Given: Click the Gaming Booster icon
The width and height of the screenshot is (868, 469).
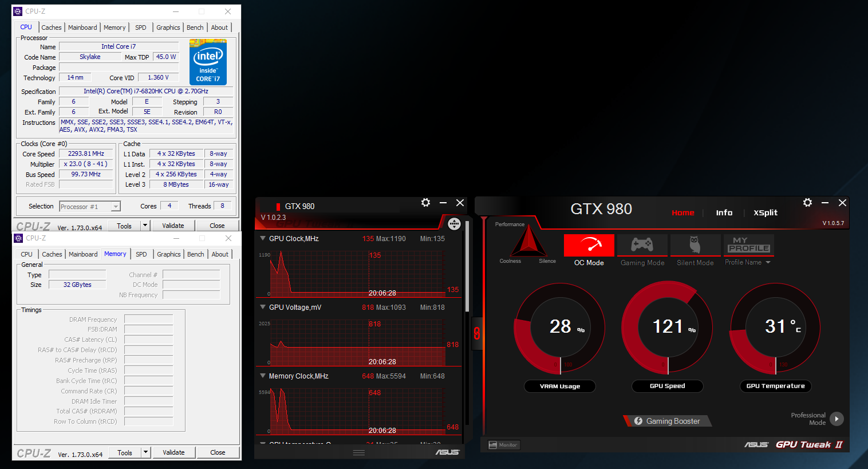Looking at the screenshot, I should [x=638, y=421].
